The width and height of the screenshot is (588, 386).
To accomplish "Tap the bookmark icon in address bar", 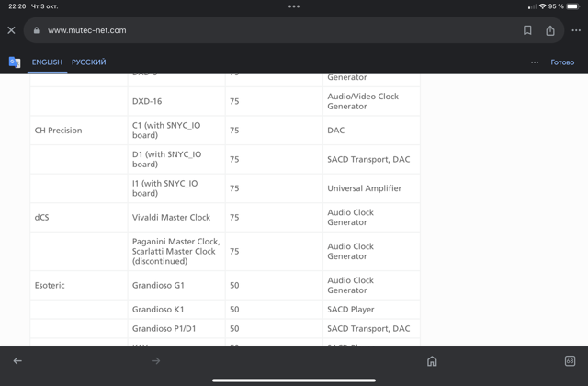I will [x=527, y=30].
